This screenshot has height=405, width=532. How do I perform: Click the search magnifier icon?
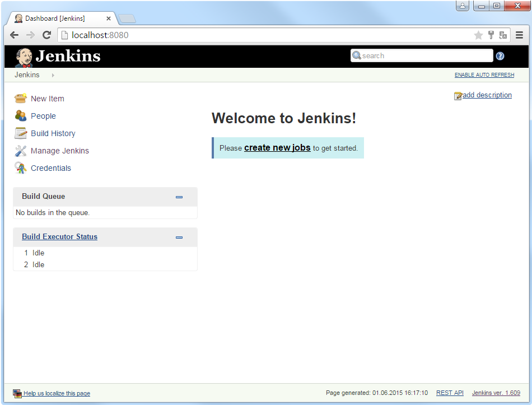(x=356, y=55)
